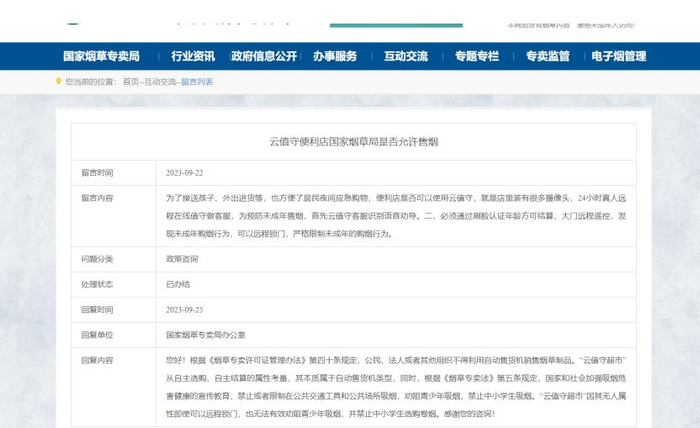Open the 专题专栏 nav item
Image resolution: width=700 pixels, height=428 pixels.
[477, 56]
